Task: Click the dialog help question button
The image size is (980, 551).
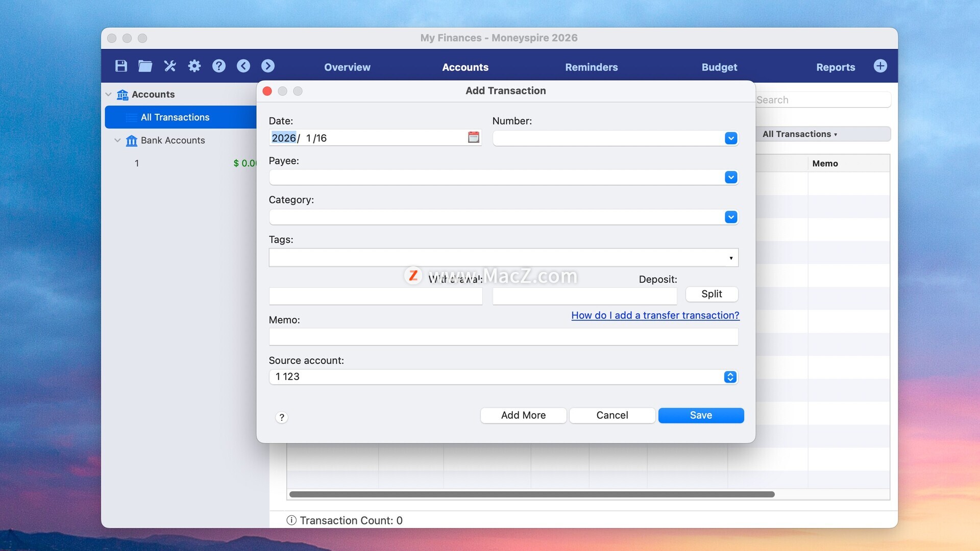Action: [281, 417]
